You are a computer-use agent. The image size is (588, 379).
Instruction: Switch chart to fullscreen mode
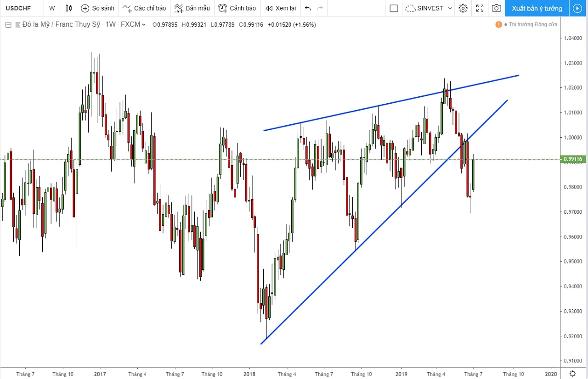click(480, 8)
